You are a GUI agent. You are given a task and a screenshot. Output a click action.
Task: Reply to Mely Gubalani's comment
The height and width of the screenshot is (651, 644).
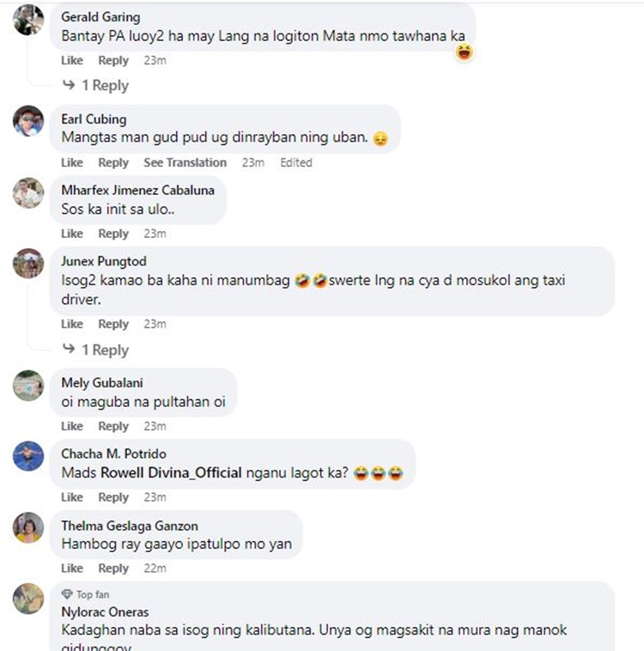pos(113,426)
